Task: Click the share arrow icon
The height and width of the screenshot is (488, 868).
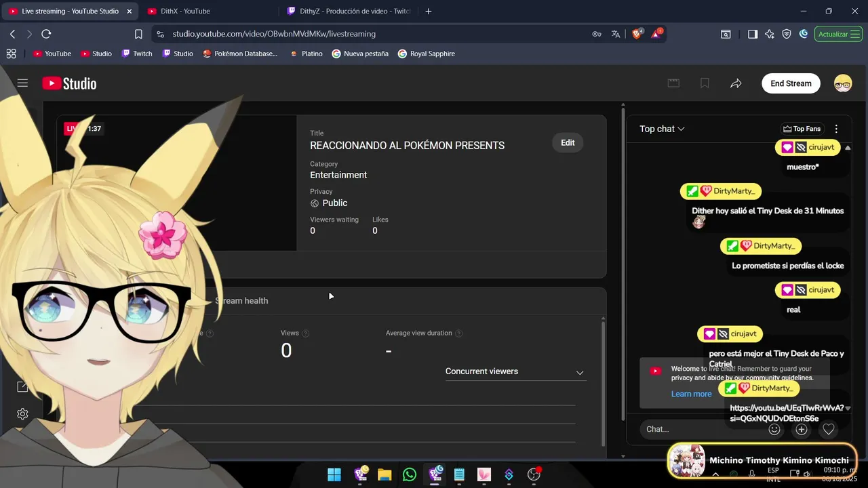Action: coord(736,83)
